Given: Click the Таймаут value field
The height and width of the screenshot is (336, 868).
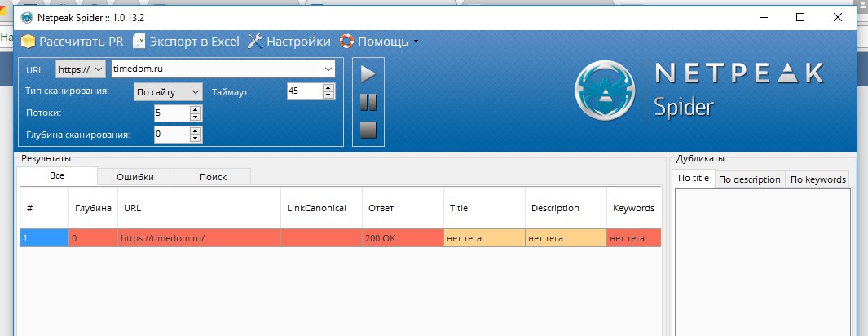Looking at the screenshot, I should coord(305,91).
